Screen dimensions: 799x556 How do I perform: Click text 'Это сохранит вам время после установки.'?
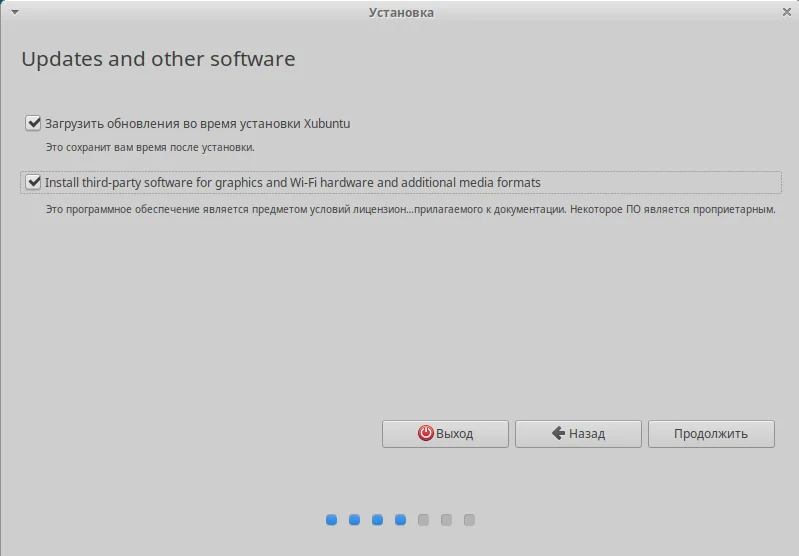tap(150, 147)
